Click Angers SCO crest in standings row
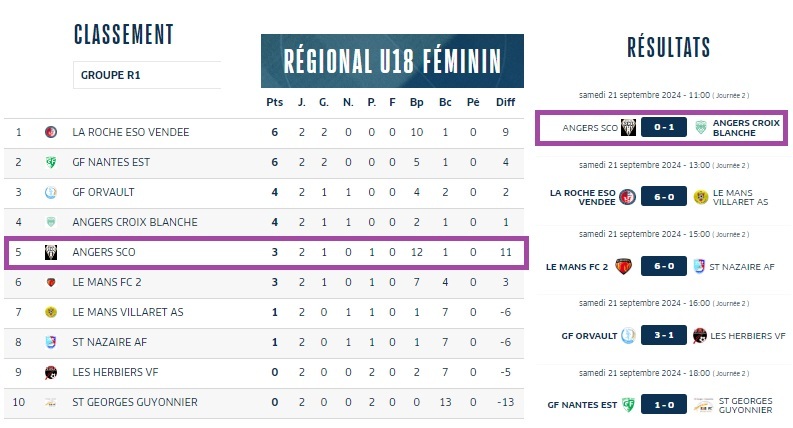 (x=51, y=252)
